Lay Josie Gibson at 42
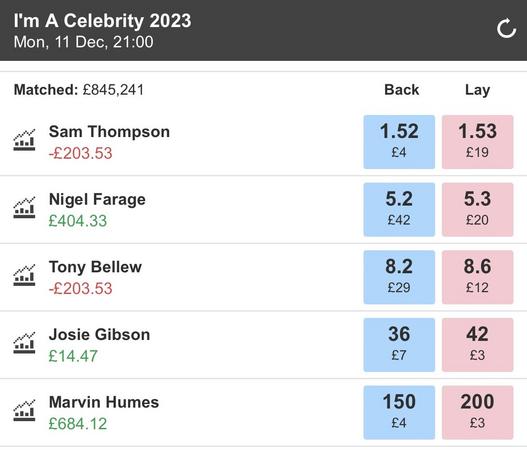 tap(478, 345)
